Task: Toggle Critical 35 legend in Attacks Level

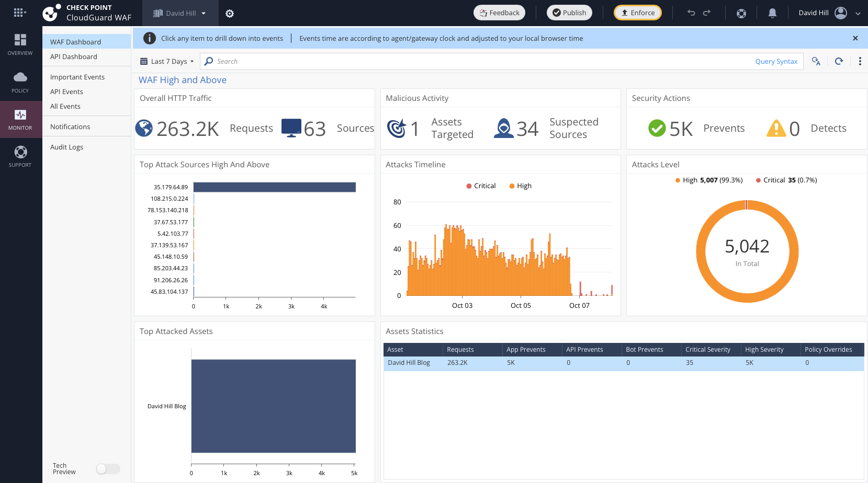Action: pyautogui.click(x=786, y=180)
